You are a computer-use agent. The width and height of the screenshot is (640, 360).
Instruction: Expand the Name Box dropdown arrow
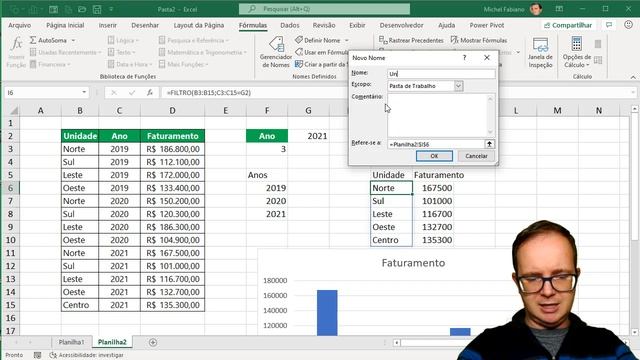(x=84, y=93)
